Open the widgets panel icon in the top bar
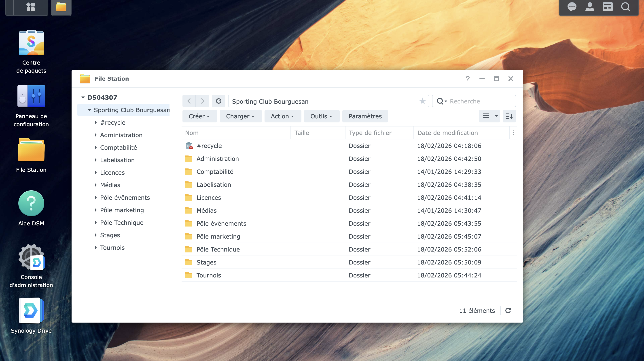The image size is (644, 361). 608,7
